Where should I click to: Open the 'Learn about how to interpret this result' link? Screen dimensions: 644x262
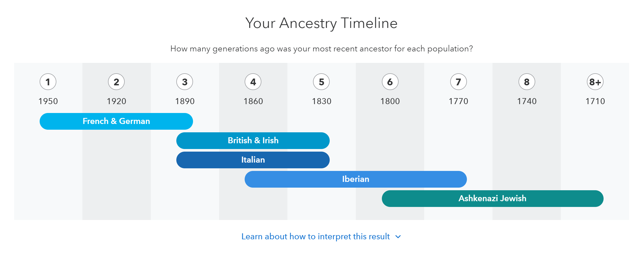[316, 236]
